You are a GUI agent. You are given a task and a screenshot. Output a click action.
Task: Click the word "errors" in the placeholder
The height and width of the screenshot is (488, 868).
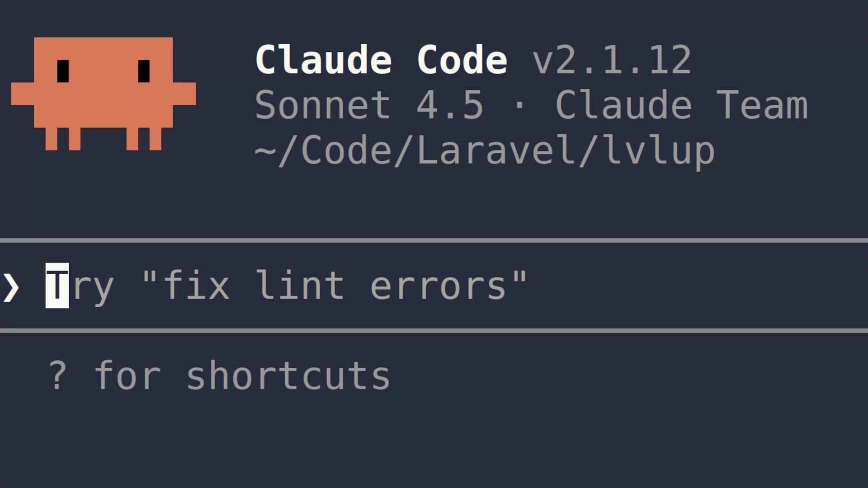click(438, 286)
